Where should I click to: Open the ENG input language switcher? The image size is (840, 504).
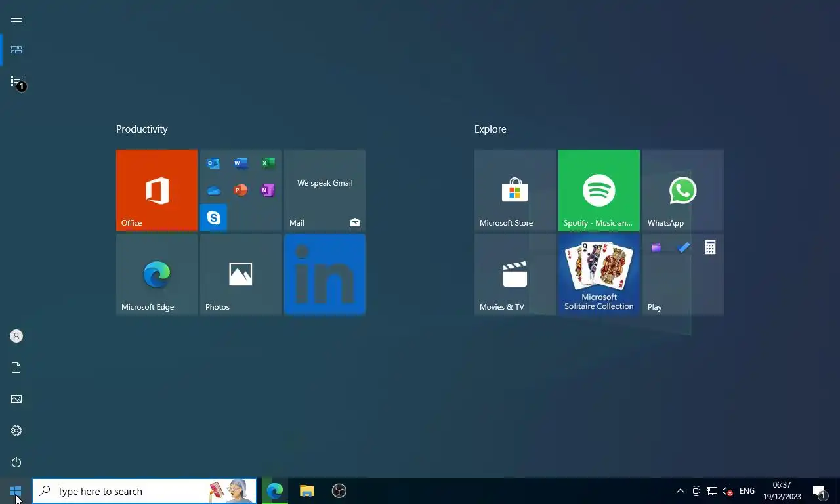click(747, 491)
